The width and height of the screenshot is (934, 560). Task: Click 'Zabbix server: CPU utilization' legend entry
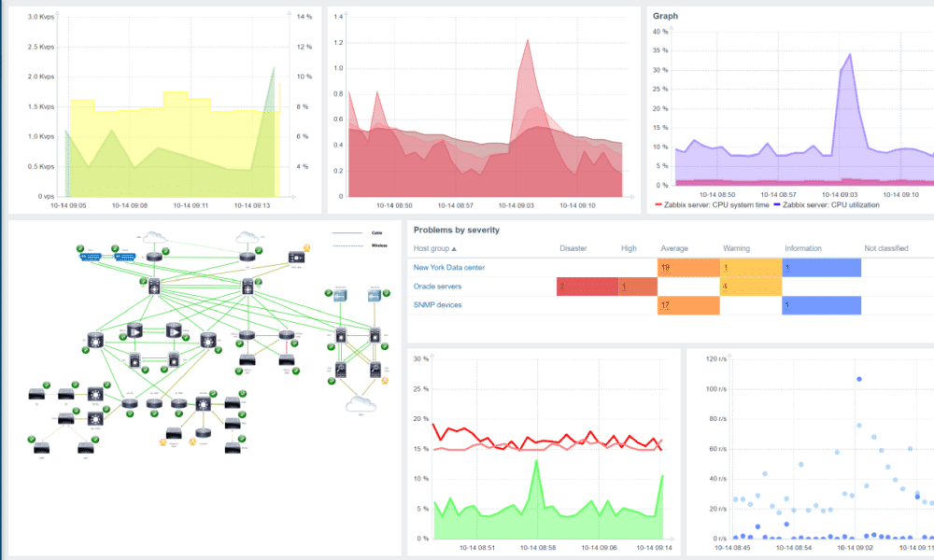pyautogui.click(x=827, y=204)
